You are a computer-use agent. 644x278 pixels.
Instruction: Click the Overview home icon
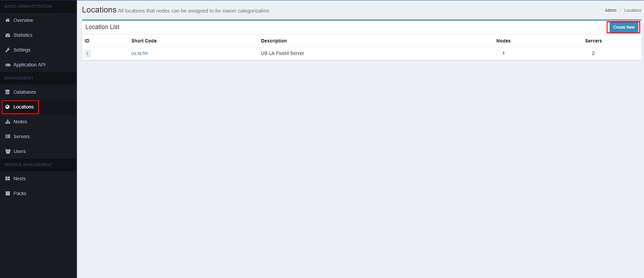[x=7, y=20]
